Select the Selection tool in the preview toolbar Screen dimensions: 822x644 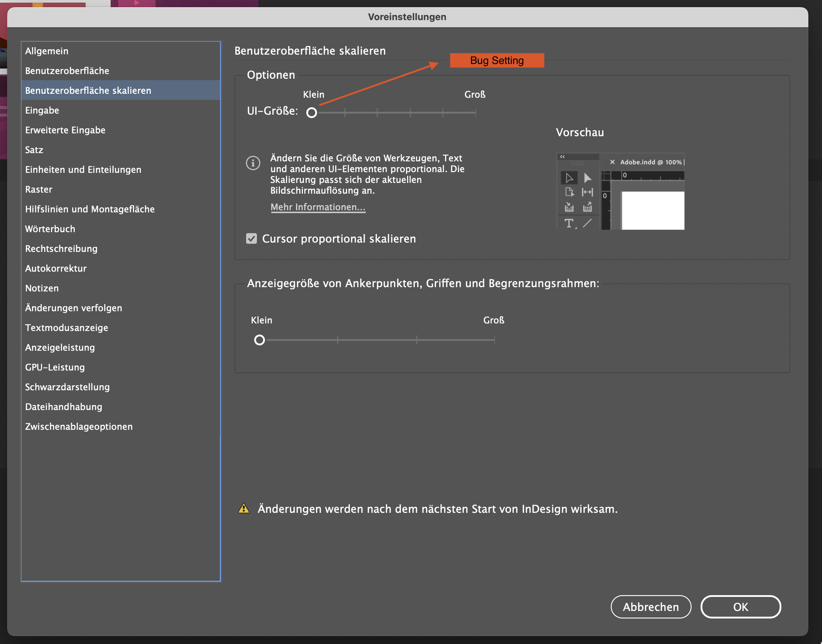coord(569,178)
